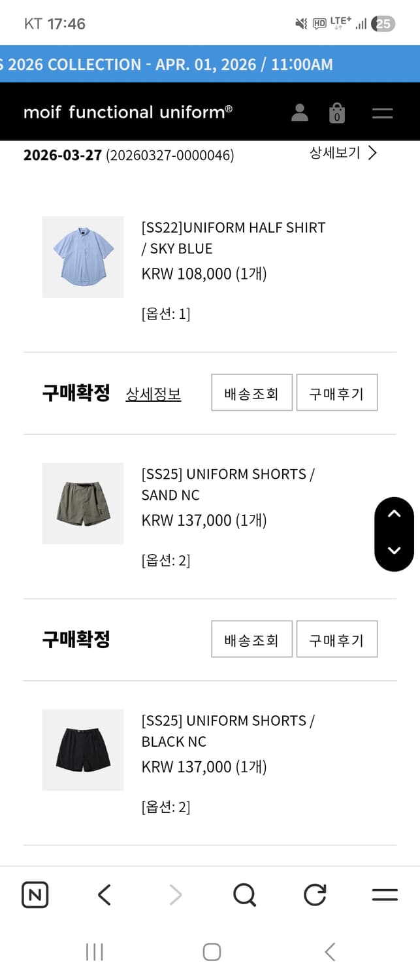The width and height of the screenshot is (420, 980).
Task: Tap the Naver N home icon
Action: tap(35, 894)
